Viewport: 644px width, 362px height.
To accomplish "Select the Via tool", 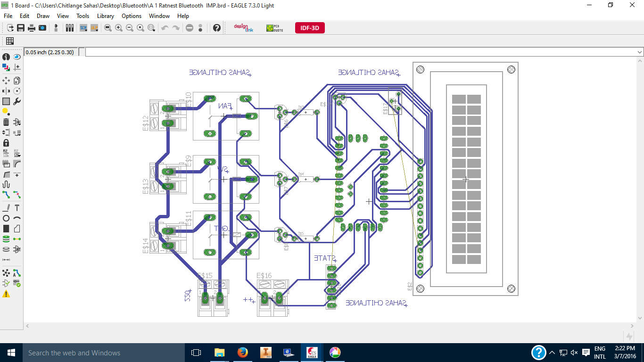I will 6,239.
